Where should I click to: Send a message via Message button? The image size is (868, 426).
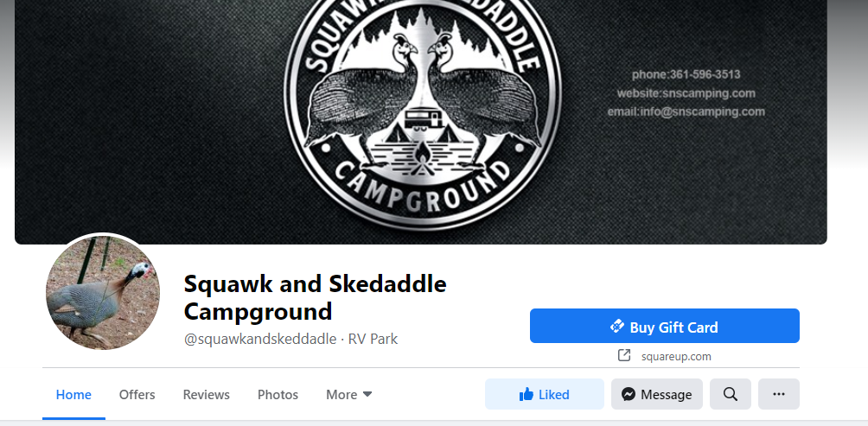(656, 395)
